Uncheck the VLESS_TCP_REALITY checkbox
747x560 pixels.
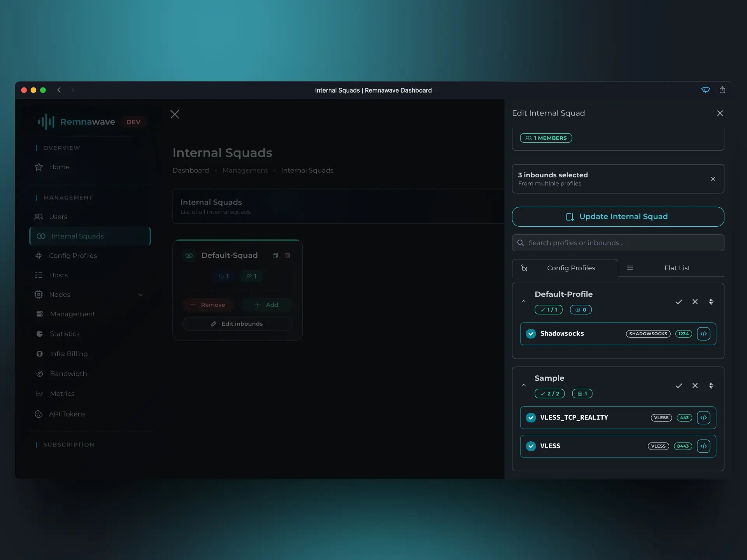[x=531, y=418]
